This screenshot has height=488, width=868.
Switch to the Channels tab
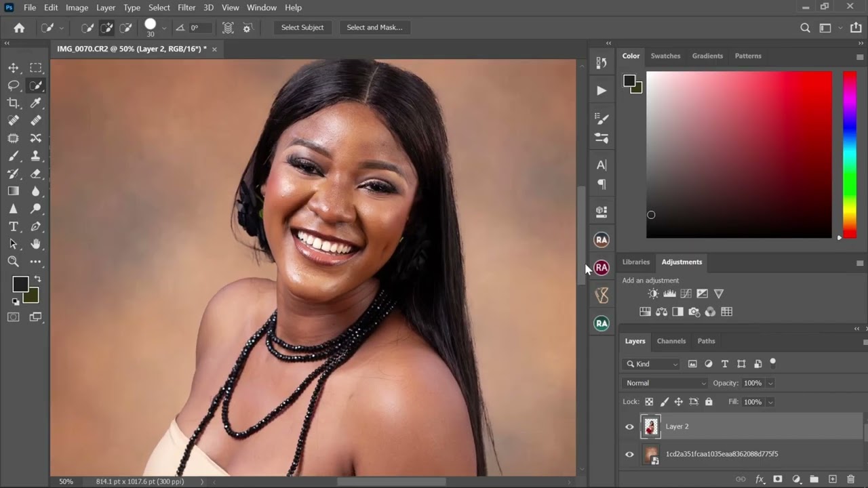coord(671,341)
